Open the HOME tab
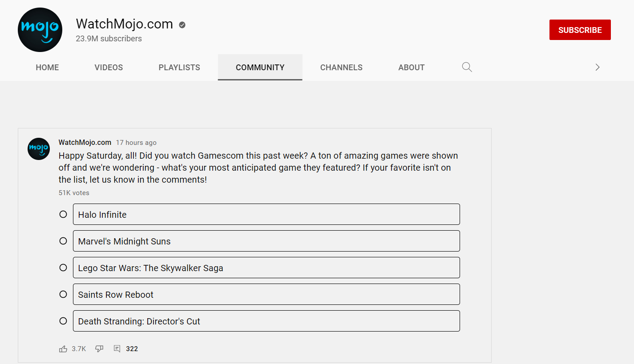634x364 pixels. click(47, 68)
